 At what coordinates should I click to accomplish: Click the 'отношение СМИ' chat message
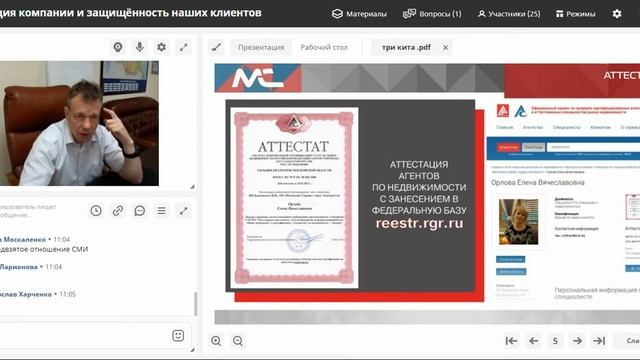point(44,249)
